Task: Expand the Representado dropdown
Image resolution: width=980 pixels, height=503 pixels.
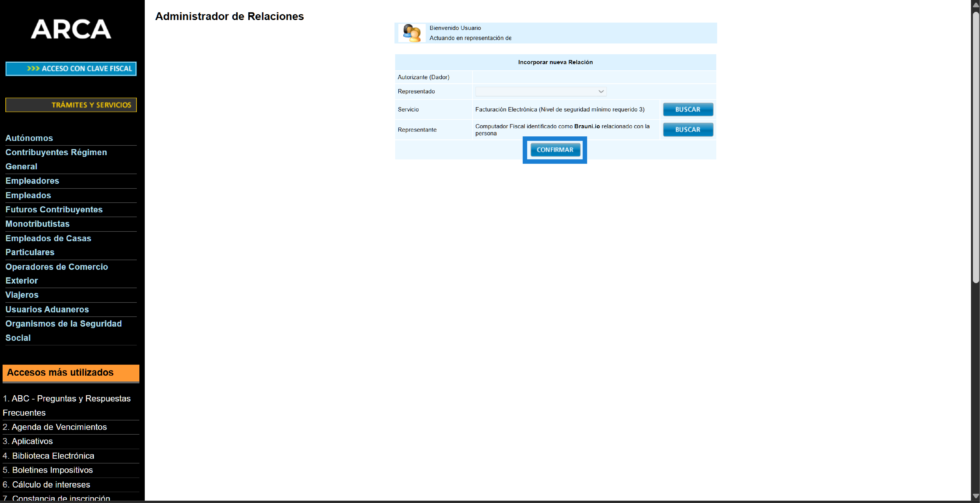Action: click(x=541, y=92)
